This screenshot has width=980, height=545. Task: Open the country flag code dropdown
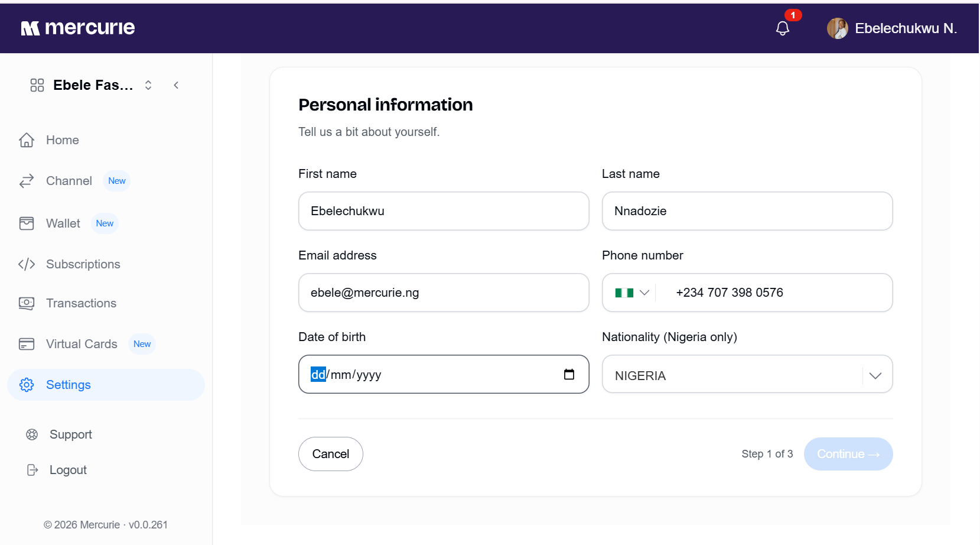pos(632,293)
